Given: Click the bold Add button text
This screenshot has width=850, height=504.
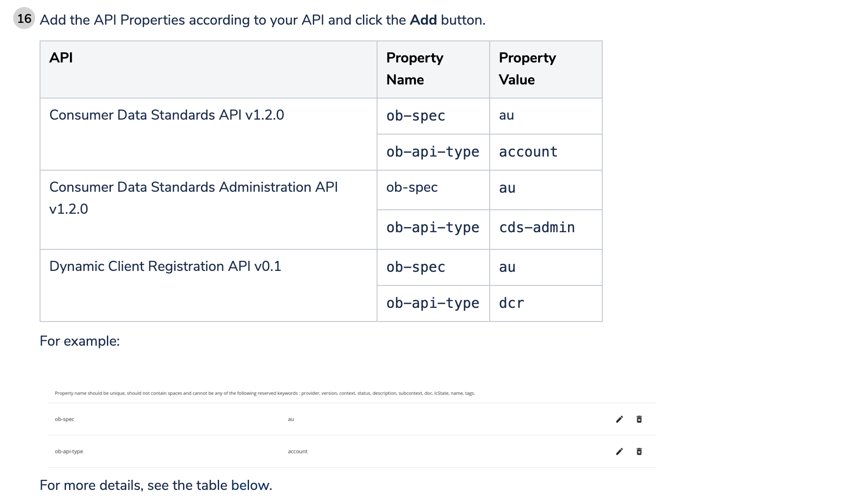Looking at the screenshot, I should [424, 20].
